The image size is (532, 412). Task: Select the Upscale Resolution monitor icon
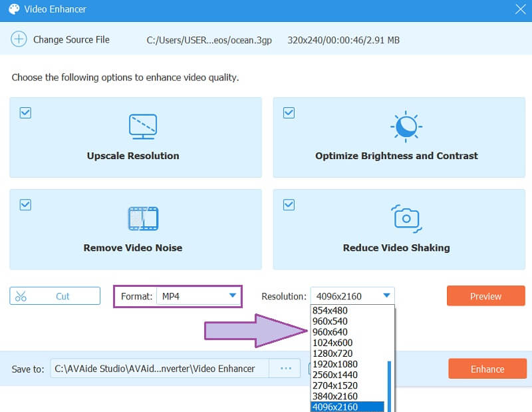click(143, 126)
